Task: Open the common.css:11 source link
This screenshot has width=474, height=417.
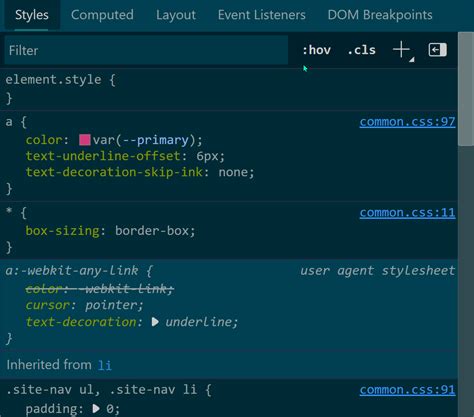Action: click(407, 213)
